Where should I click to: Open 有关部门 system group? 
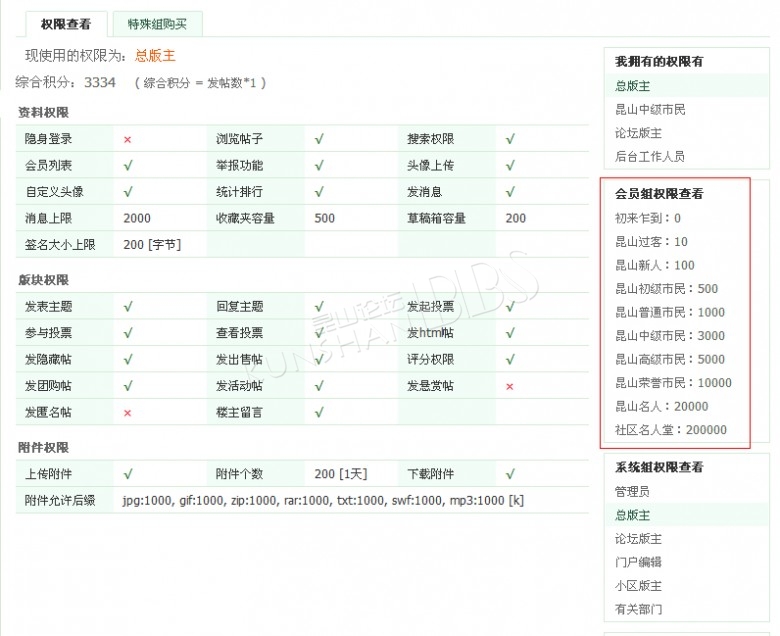638,609
